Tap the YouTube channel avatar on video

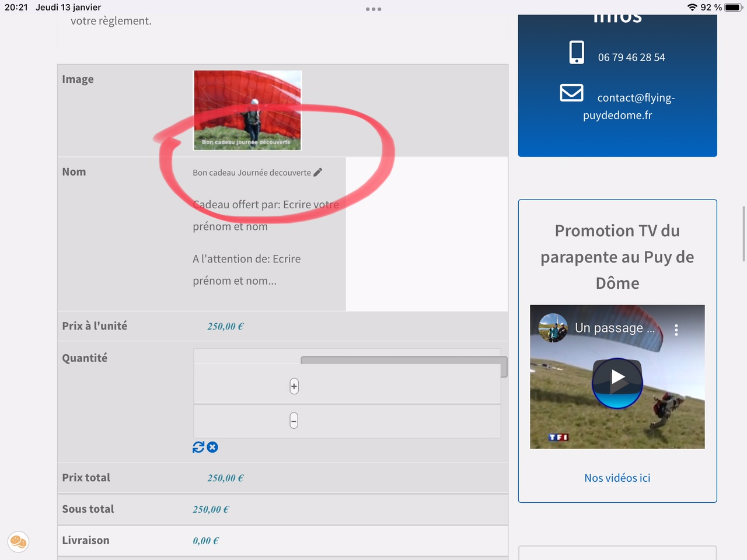(553, 328)
